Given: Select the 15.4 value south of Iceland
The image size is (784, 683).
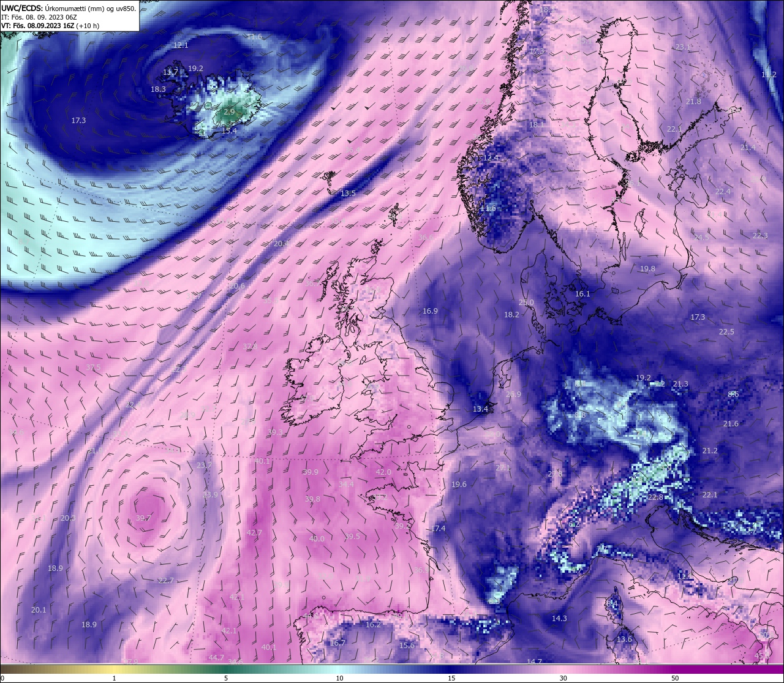Looking at the screenshot, I should point(229,131).
